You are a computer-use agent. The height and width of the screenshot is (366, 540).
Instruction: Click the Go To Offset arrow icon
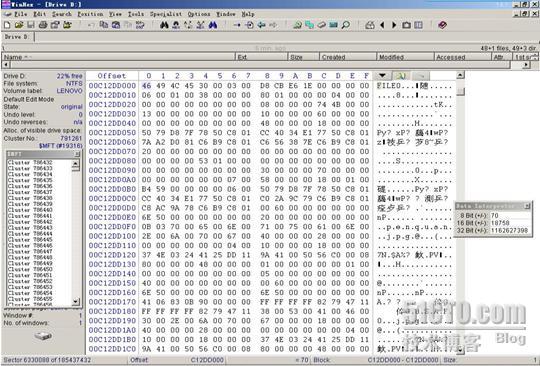(237, 25)
